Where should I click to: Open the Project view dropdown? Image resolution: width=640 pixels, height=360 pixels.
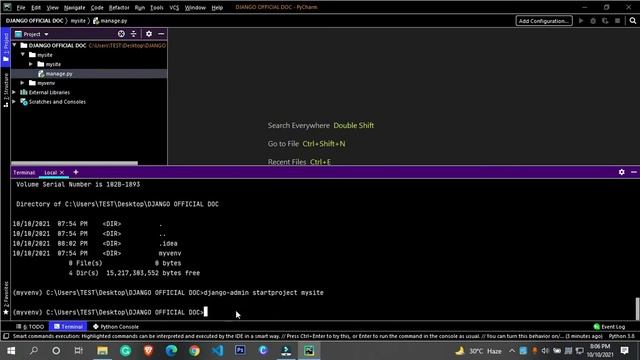tap(32, 34)
